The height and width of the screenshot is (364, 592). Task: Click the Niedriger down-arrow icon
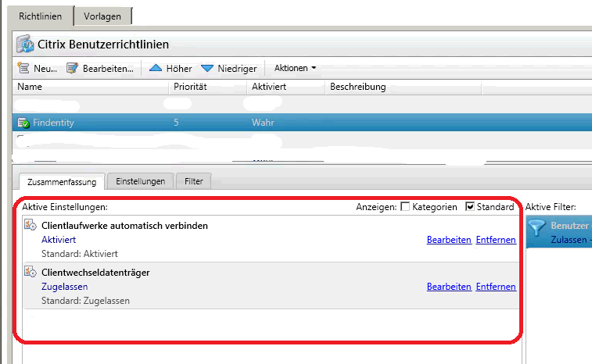tap(207, 68)
